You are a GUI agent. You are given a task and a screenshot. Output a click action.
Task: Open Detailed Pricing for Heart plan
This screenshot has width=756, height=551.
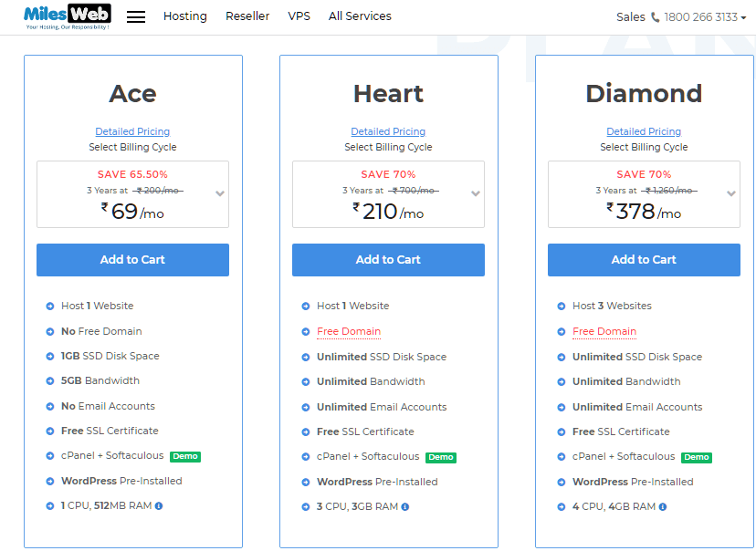pyautogui.click(x=388, y=131)
